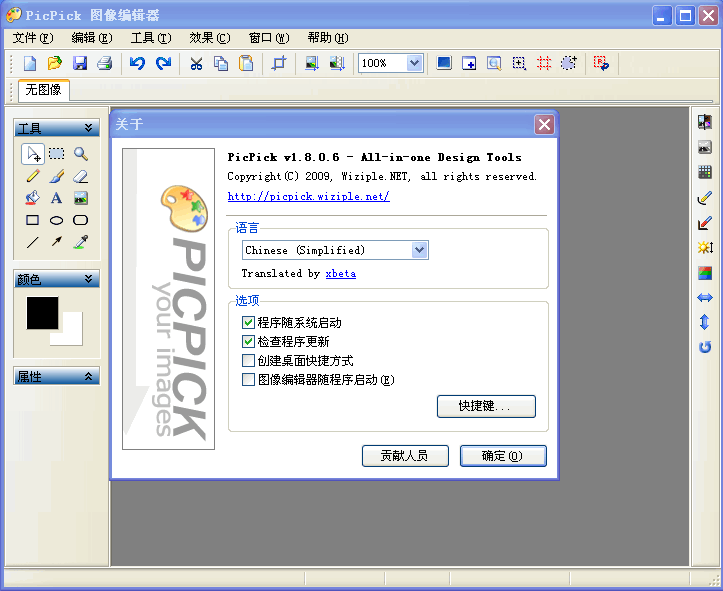Select the magnifier zoom tool
Viewport: 723px width, 591px height.
81,154
